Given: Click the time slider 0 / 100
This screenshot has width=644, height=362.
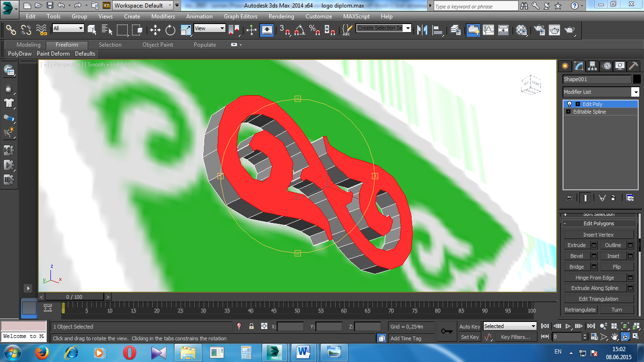Looking at the screenshot, I should 74,297.
